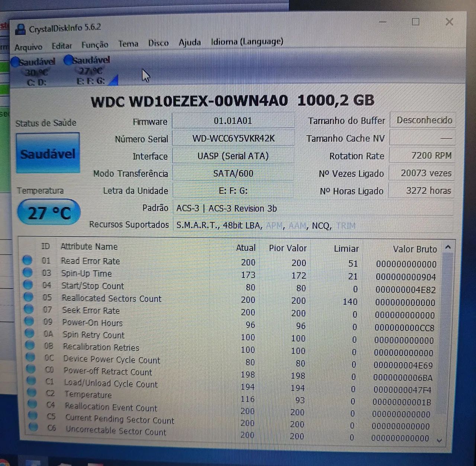Click the Limiar column header
The height and width of the screenshot is (466, 476).
pos(346,249)
